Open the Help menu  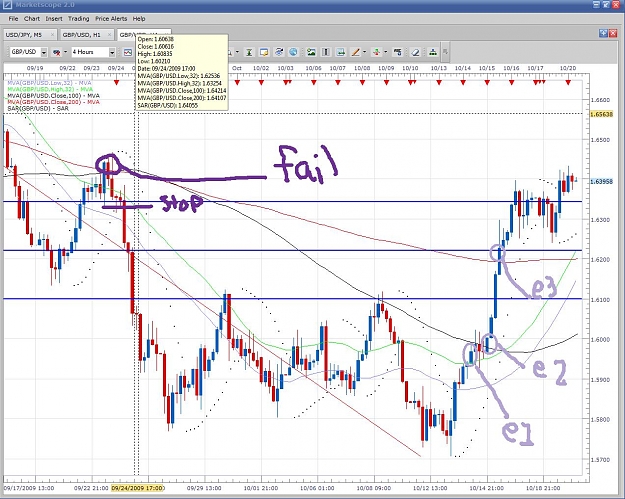pyautogui.click(x=139, y=19)
